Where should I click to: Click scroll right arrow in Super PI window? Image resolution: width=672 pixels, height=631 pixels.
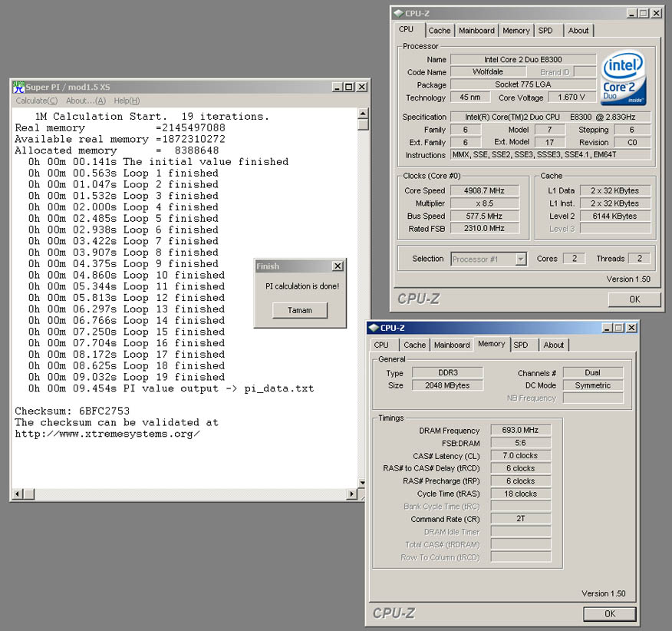(x=352, y=494)
